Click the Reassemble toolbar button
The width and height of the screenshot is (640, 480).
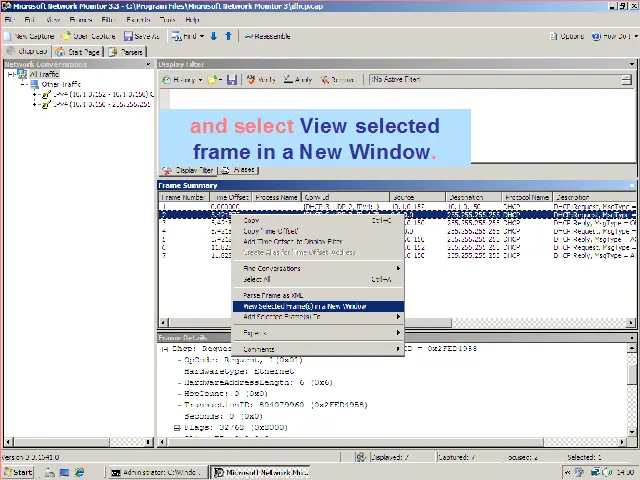pos(267,36)
